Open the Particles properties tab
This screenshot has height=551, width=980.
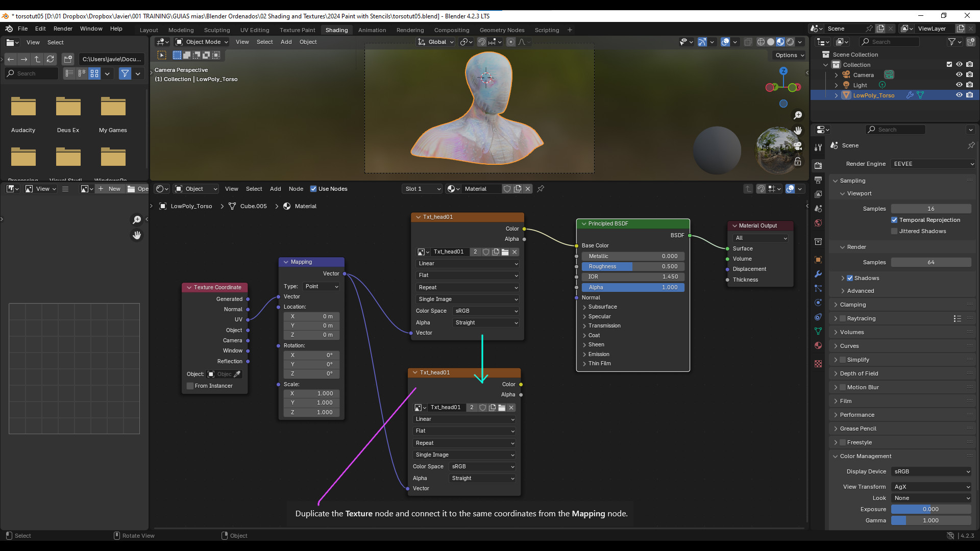[x=818, y=288]
